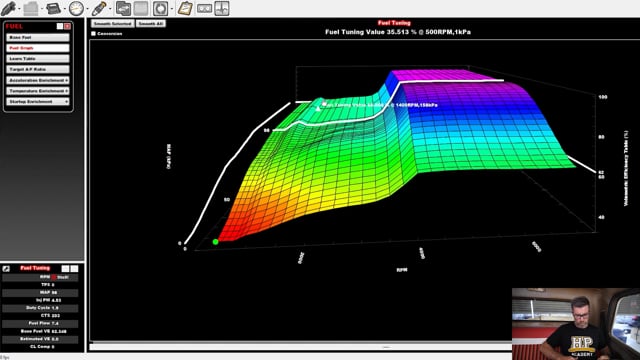Viewport: 640px width, 360px height.
Task: Open dropdown arrow beside fuel injector icon
Action: click(x=19, y=9)
